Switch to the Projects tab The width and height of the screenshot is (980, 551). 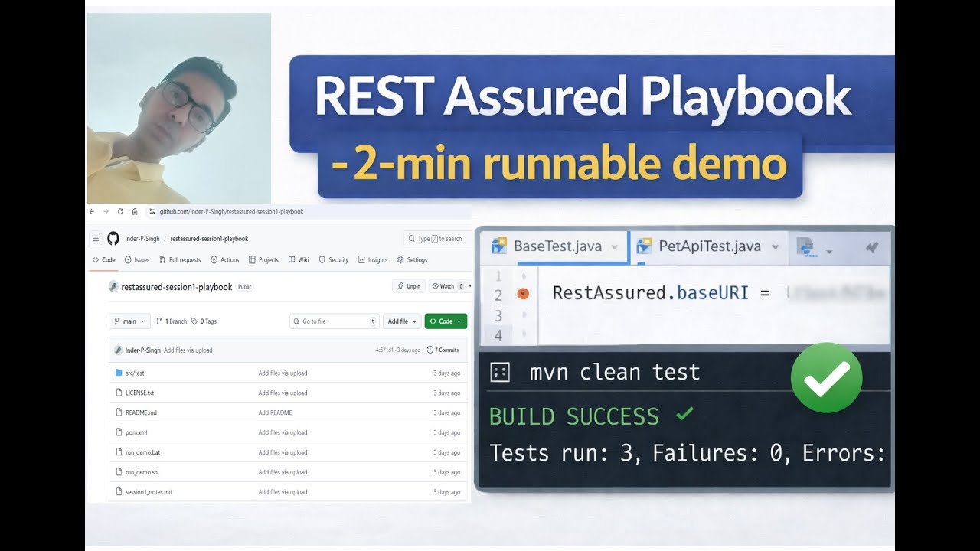(x=264, y=260)
